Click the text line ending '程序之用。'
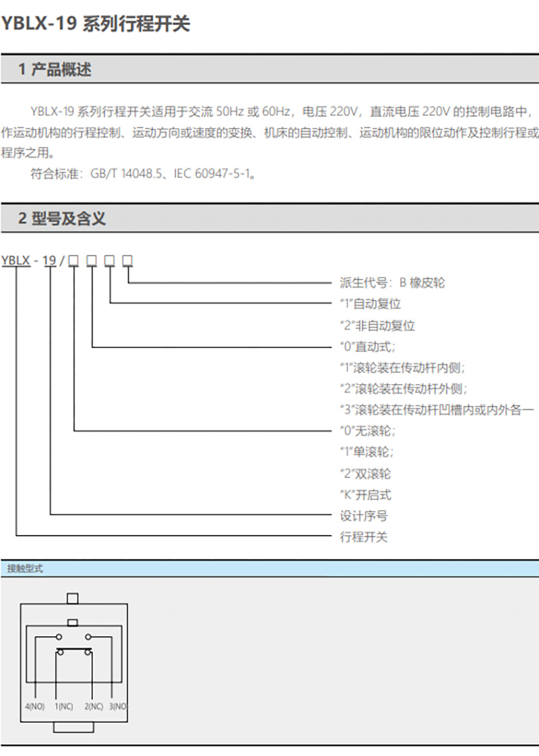539x756 pixels. pos(28,154)
